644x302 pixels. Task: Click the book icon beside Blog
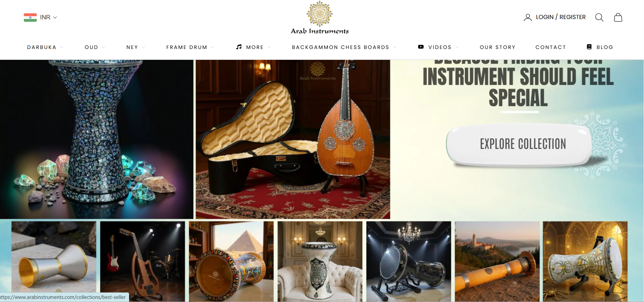tap(589, 47)
